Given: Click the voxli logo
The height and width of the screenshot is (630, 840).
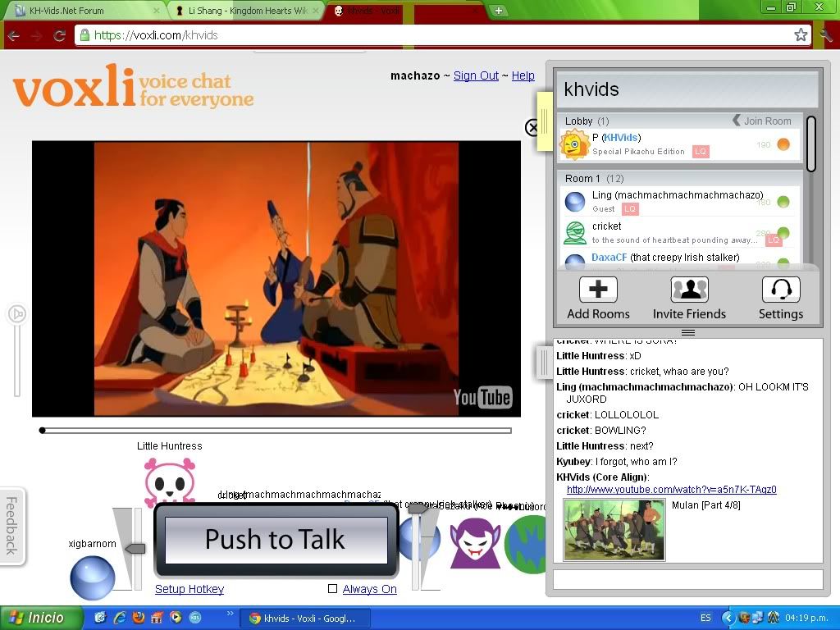Looking at the screenshot, I should [x=134, y=86].
